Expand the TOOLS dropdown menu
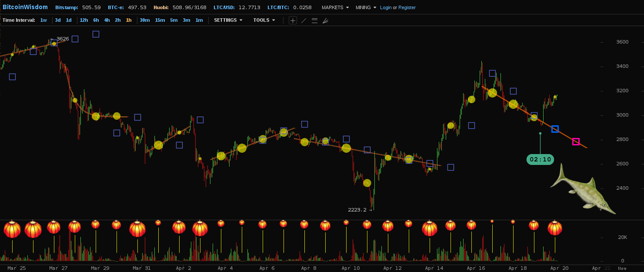The width and height of the screenshot is (644, 272). 264,20
